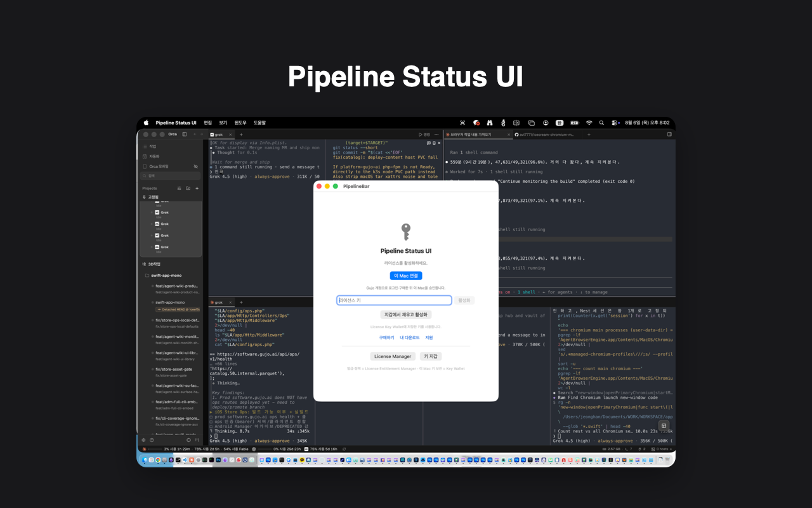This screenshot has height=508, width=812.
Task: Open the 윈도우 menu
Action: 240,123
